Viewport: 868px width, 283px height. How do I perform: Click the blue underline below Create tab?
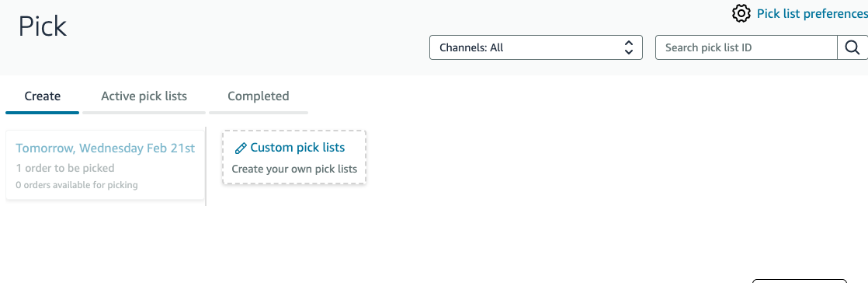[x=43, y=113]
